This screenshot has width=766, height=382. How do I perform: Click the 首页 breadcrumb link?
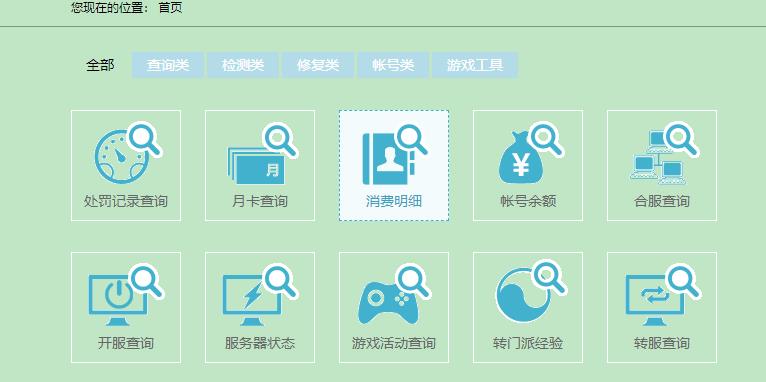coord(170,8)
